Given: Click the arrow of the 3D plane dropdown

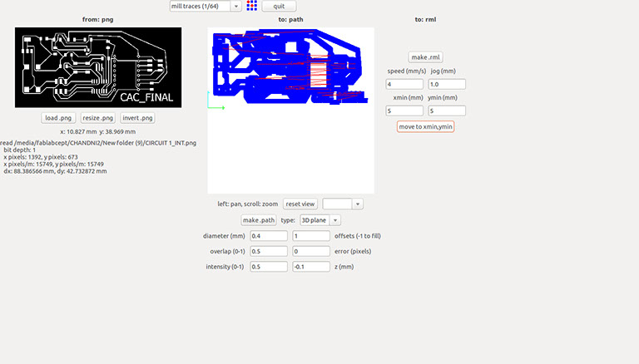Looking at the screenshot, I should pyautogui.click(x=335, y=220).
